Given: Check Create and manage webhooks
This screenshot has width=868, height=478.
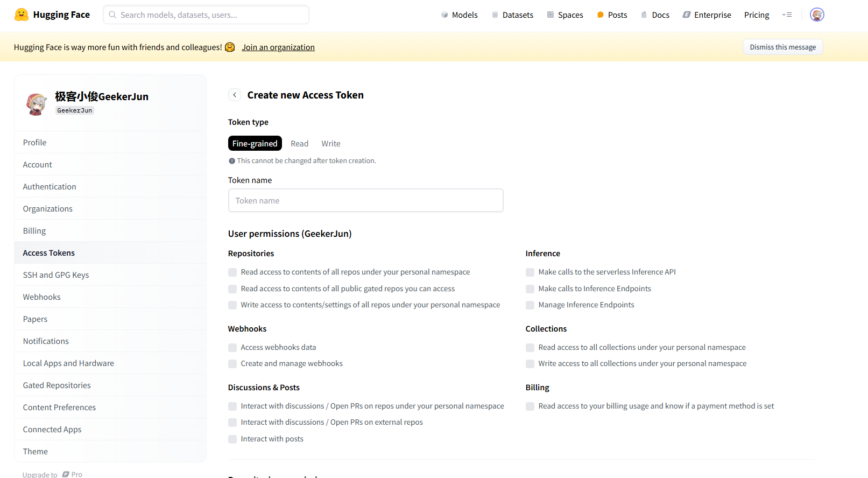Looking at the screenshot, I should 232,364.
